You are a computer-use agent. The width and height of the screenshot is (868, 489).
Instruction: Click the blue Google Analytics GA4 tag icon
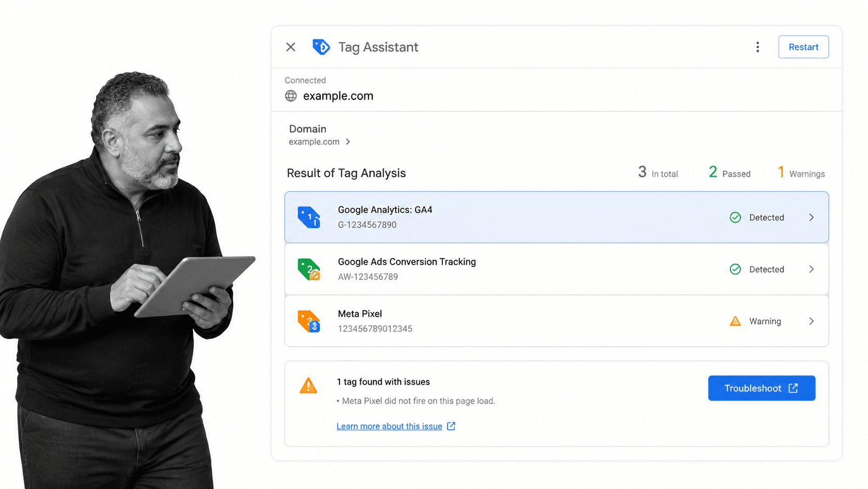309,217
